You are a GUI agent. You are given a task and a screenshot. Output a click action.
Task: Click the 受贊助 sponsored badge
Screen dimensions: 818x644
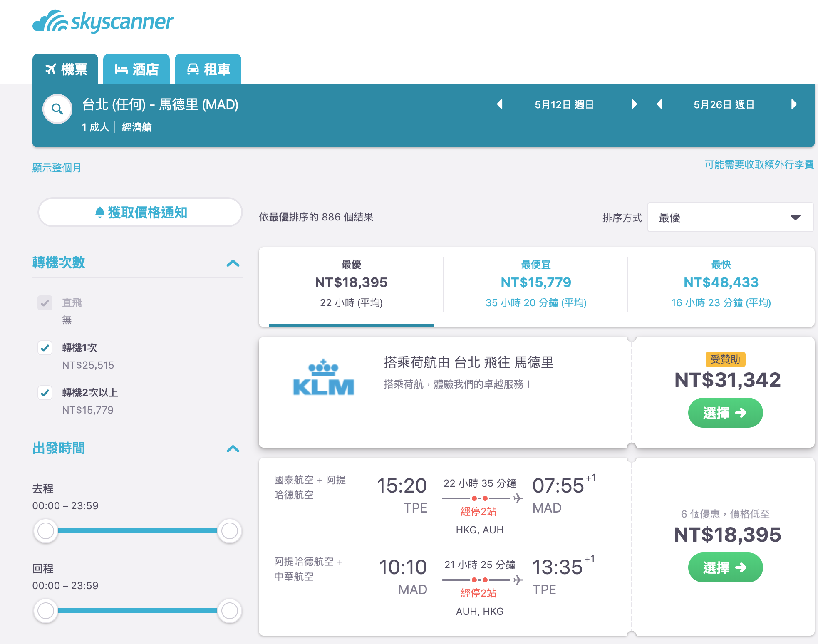[725, 359]
